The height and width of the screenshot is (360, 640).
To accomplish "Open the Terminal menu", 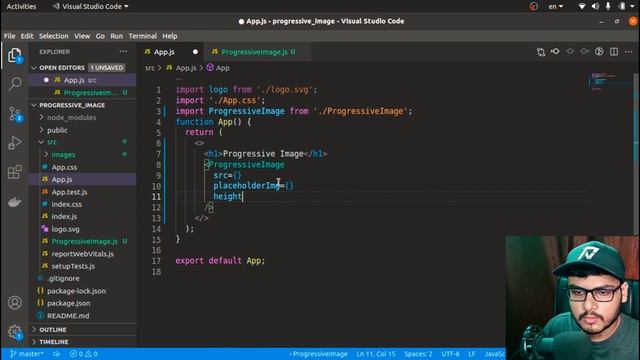I will [142, 36].
